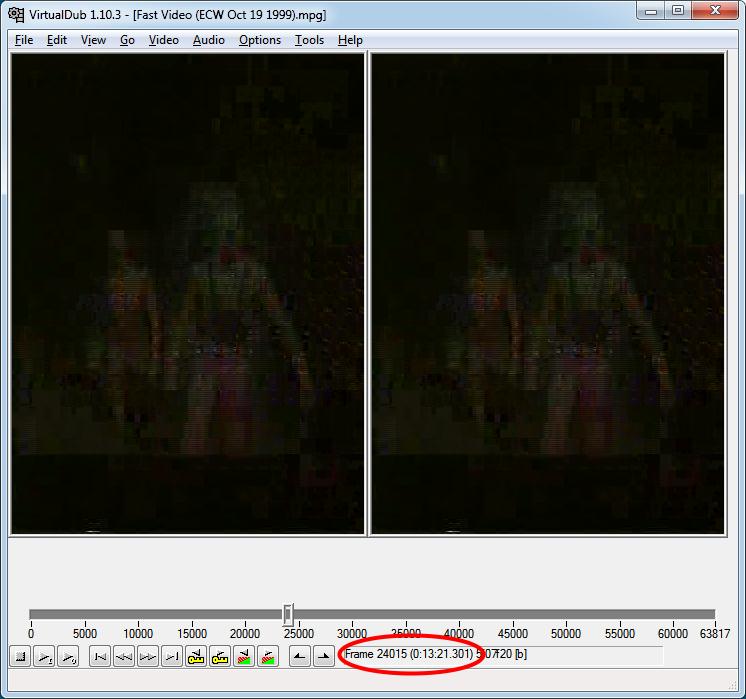746x699 pixels.
Task: Close the VirtualDub window
Action: pos(715,10)
